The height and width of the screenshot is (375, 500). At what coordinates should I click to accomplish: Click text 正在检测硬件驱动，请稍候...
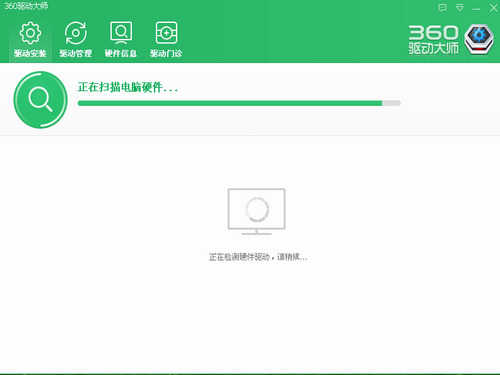[x=258, y=257]
